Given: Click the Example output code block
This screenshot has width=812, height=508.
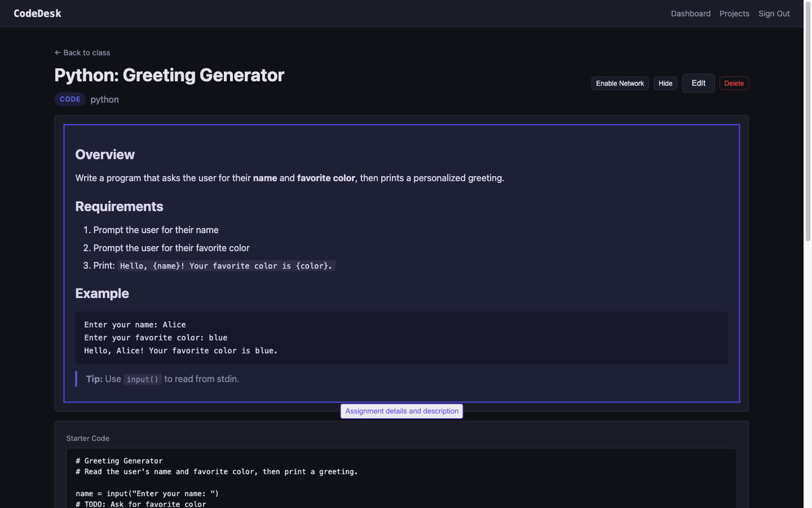Looking at the screenshot, I should coord(401,338).
